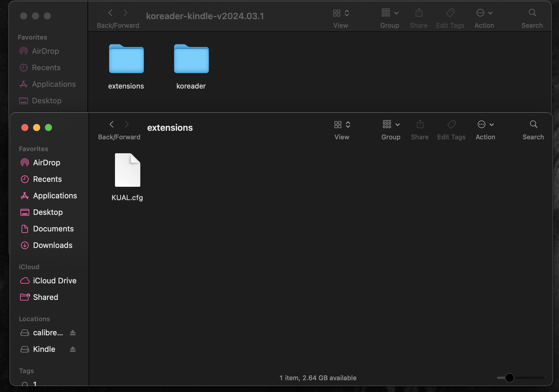
Task: Open Action menu in extensions window
Action: coord(485,124)
